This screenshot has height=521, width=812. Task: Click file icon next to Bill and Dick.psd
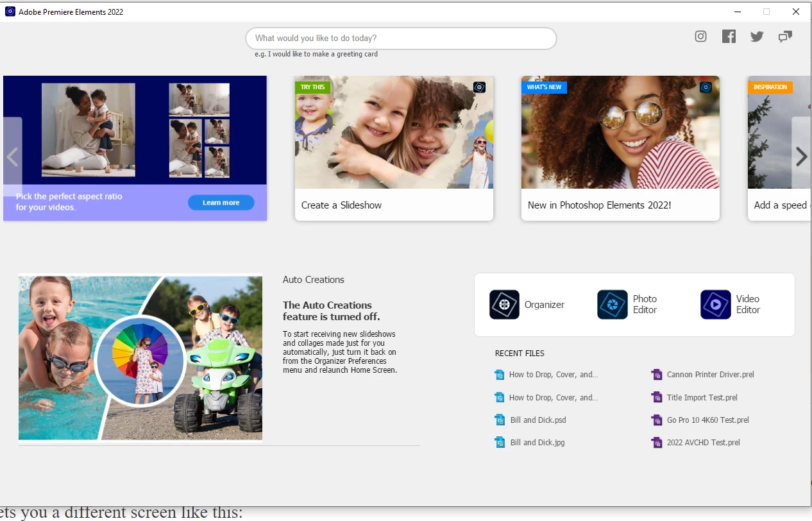pyautogui.click(x=500, y=420)
